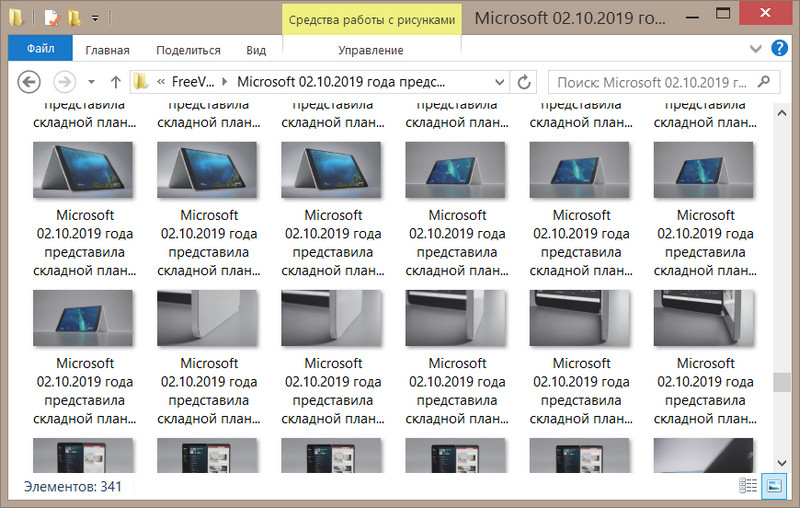Open the Файл menu
Screen dimensions: 800x508
[x=40, y=48]
